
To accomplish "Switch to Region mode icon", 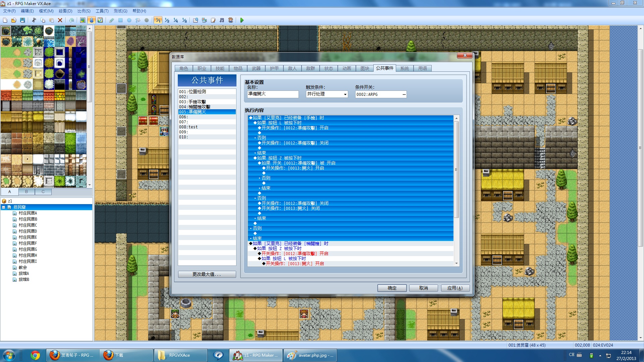I will tap(100, 20).
